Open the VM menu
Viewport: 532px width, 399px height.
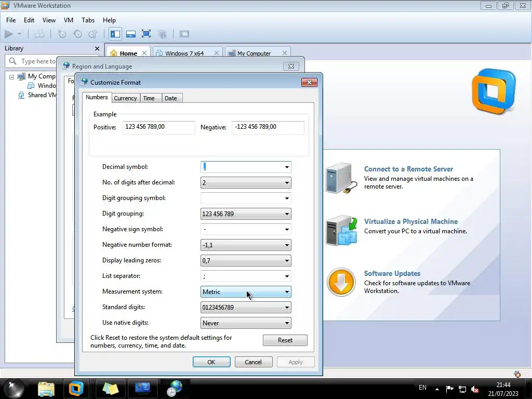[69, 20]
